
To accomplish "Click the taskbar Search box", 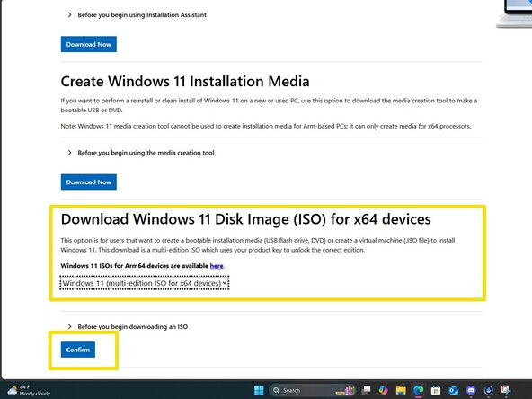I will click(312, 390).
